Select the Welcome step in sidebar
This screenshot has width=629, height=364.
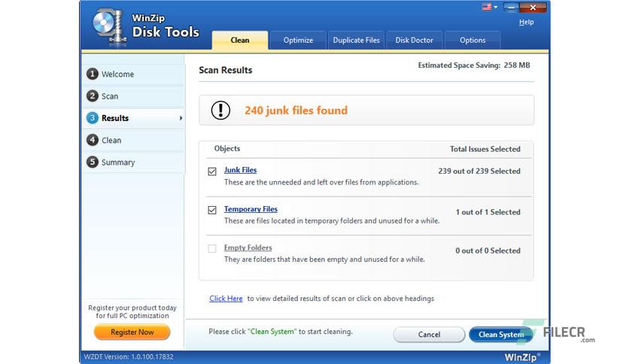tap(132, 74)
